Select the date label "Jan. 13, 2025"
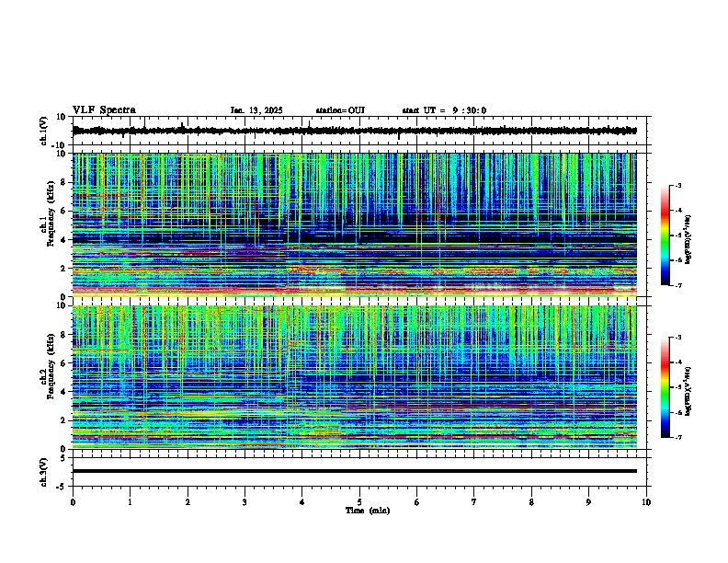The height and width of the screenshot is (563, 728). click(x=256, y=110)
